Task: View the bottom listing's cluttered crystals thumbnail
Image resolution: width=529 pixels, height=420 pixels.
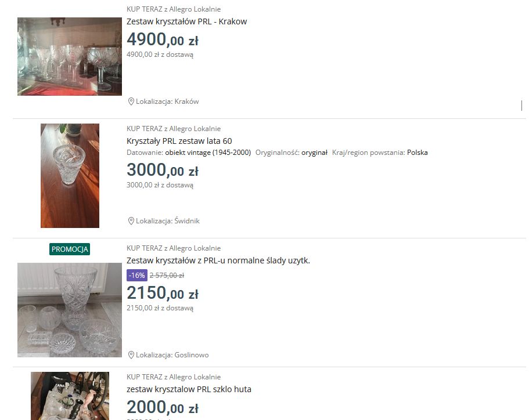Action: [70, 396]
